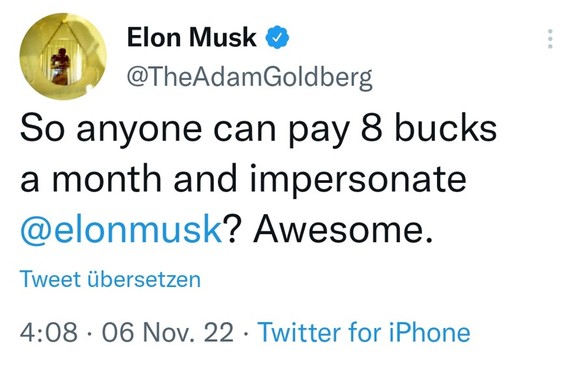Click the word impersonate in tweet text

coord(358,179)
